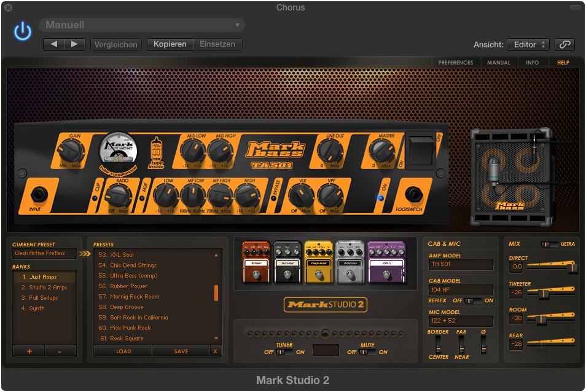586x392 pixels.
Task: Toggle the TUNER off/on switch
Action: 284,352
